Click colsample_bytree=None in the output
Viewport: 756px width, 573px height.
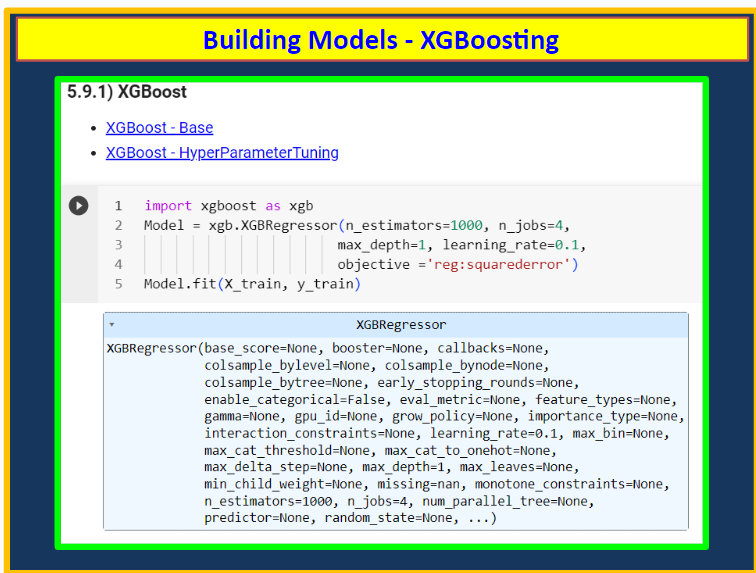pos(283,383)
